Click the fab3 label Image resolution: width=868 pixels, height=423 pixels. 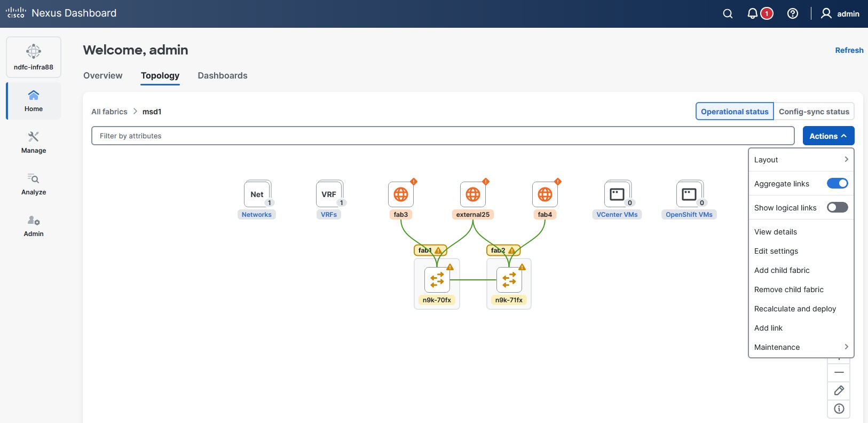pos(401,215)
